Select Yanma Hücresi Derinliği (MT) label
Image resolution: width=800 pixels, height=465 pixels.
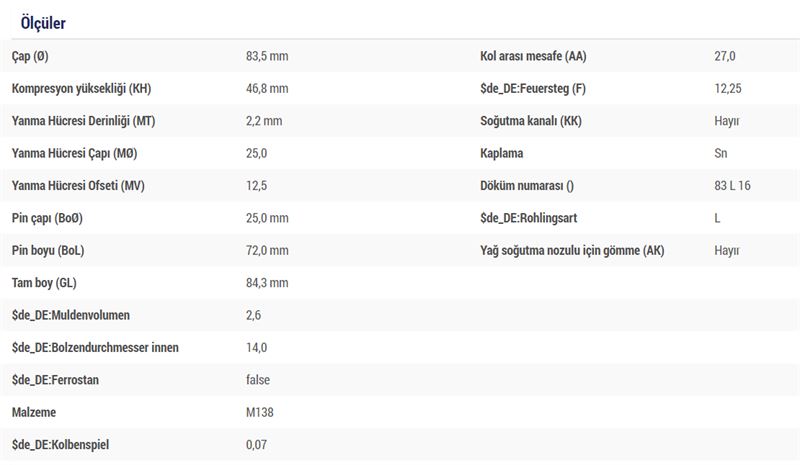pos(84,121)
